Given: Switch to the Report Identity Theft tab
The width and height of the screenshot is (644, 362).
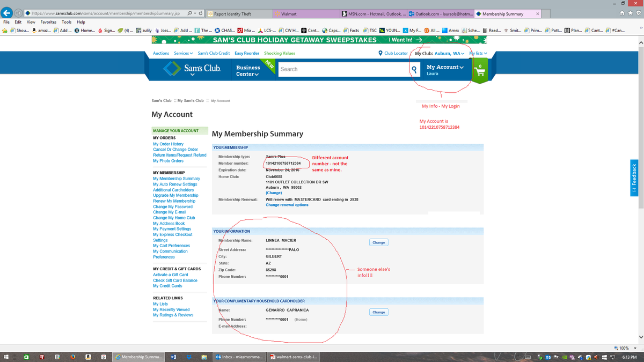Looking at the screenshot, I should (x=239, y=14).
